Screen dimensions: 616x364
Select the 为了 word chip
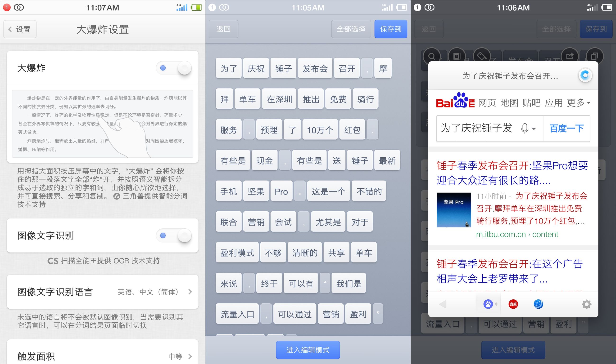[229, 68]
